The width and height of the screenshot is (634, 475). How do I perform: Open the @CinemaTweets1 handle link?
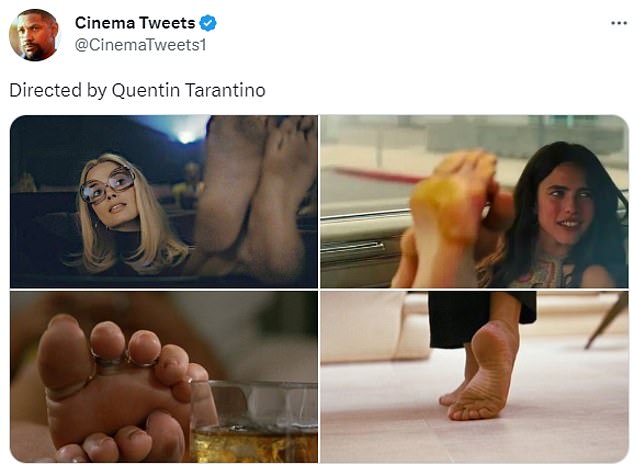(x=140, y=45)
